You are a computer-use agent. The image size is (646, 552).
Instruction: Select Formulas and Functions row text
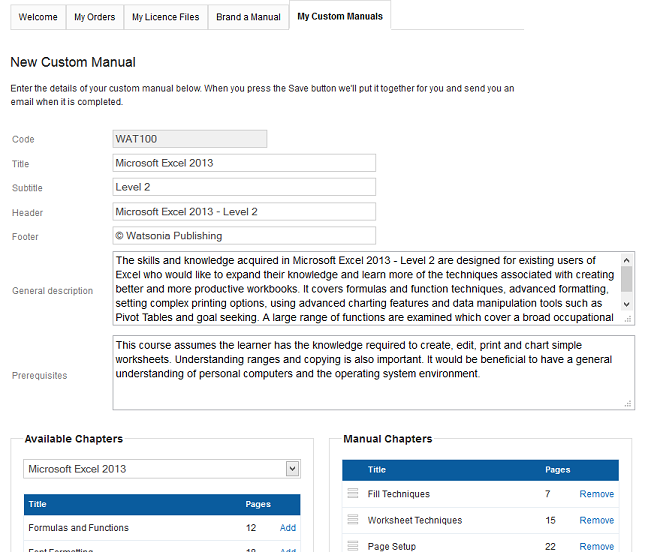point(78,528)
